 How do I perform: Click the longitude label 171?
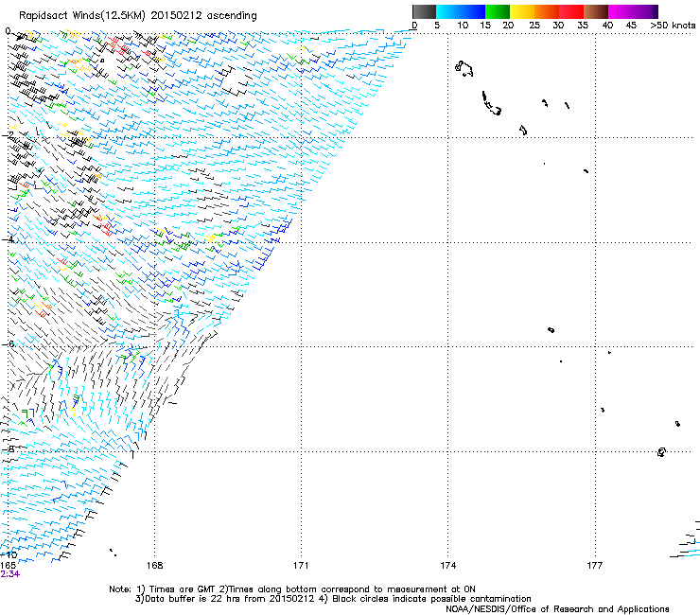point(301,566)
